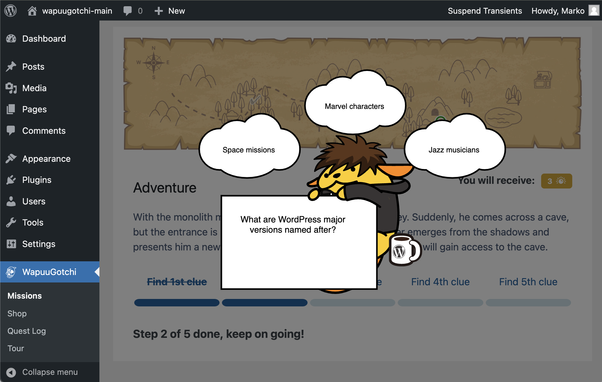Screen dimensions: 602x382
Task: Click the Find 4th clue step
Action: coord(440,282)
